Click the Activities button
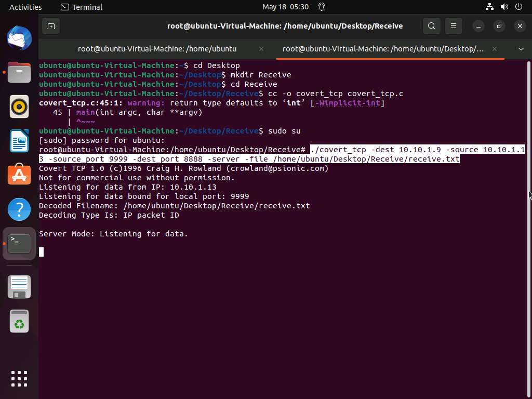This screenshot has width=532, height=399. coord(25,7)
